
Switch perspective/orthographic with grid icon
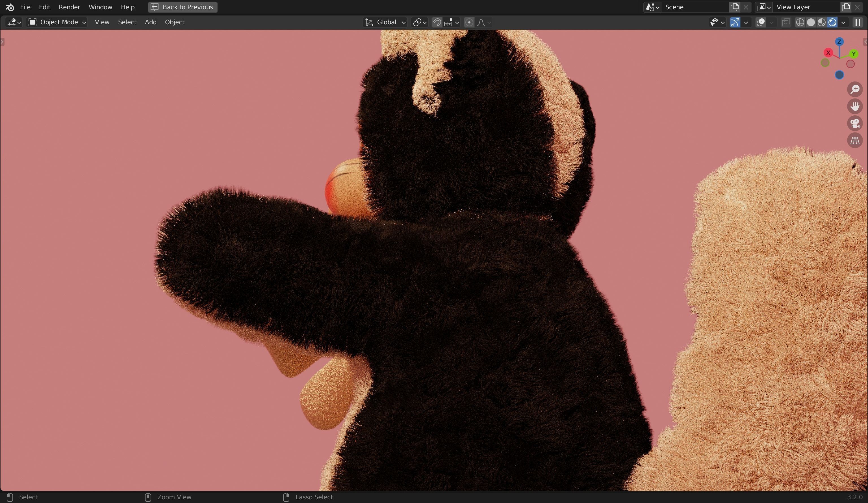(854, 140)
